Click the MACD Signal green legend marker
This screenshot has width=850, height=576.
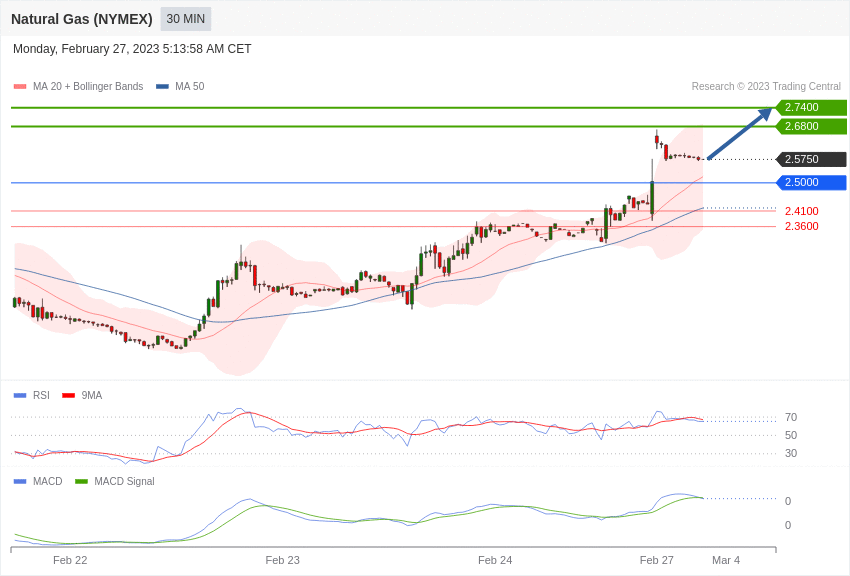click(x=81, y=481)
